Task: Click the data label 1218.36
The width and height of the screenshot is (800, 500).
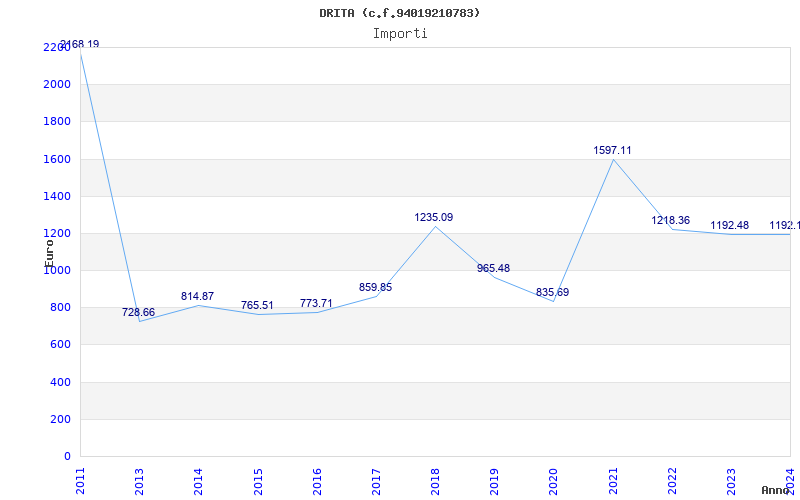Action: [670, 220]
